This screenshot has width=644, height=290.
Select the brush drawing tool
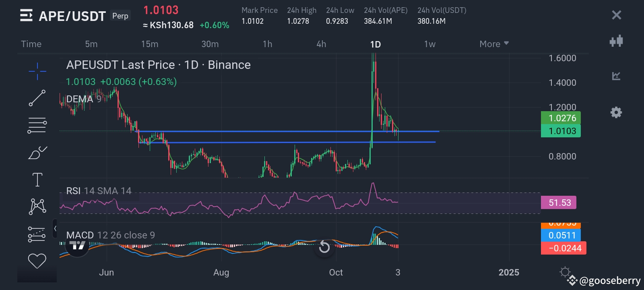pos(37,153)
